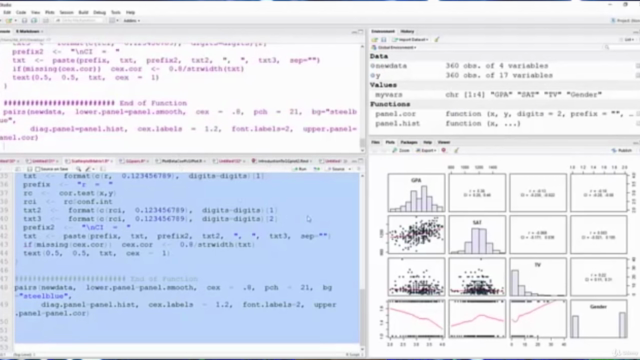
Task: Click load workspace icon in Environment pane
Action: [x=375, y=40]
